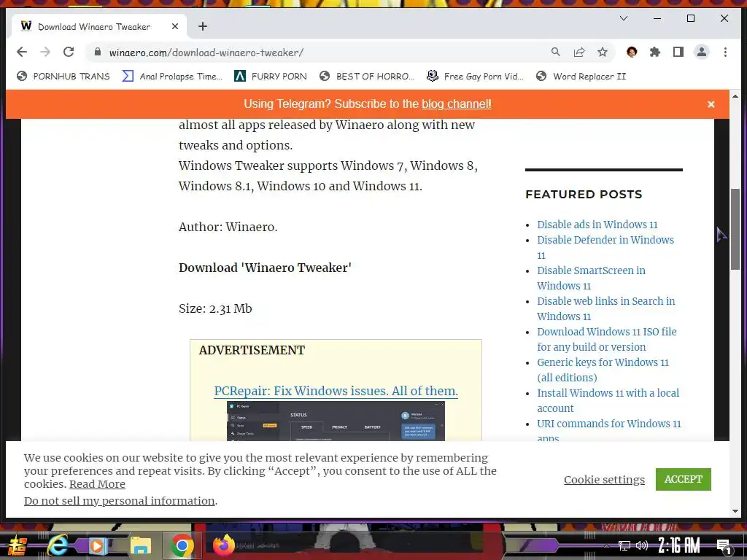Click the cookie bar scrollbar down arrow
Image resolution: width=747 pixels, height=560 pixels.
coord(735,511)
